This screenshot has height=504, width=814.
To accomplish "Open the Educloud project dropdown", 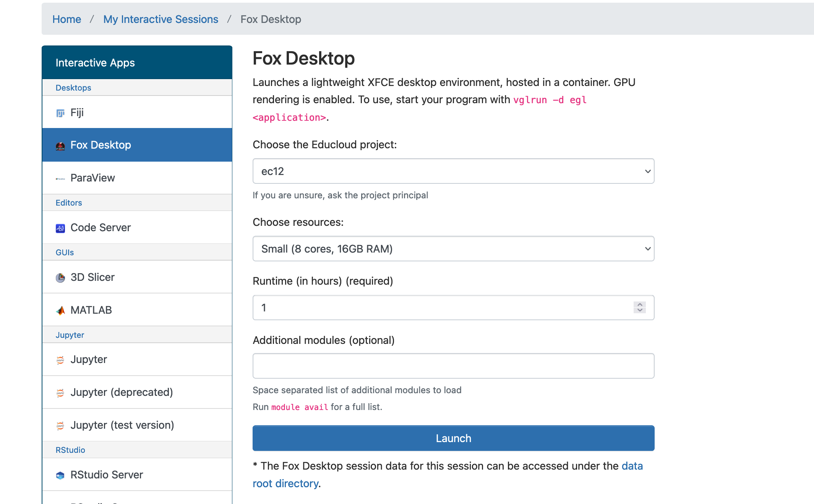I will click(x=453, y=171).
